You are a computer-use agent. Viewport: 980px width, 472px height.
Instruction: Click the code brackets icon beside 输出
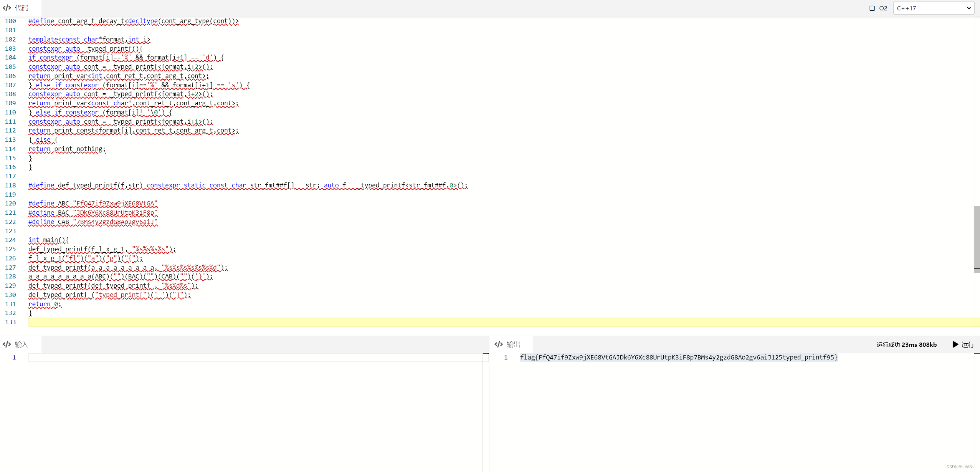[499, 344]
